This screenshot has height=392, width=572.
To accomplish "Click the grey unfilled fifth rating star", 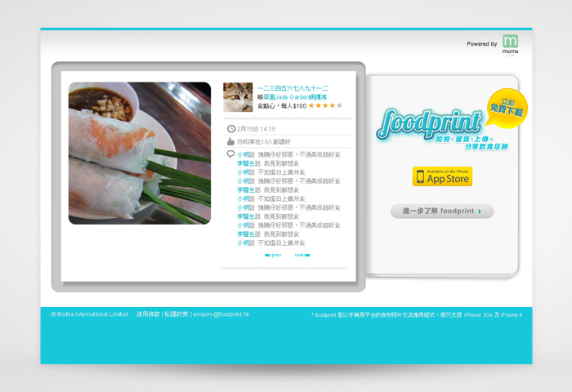I will [x=339, y=105].
